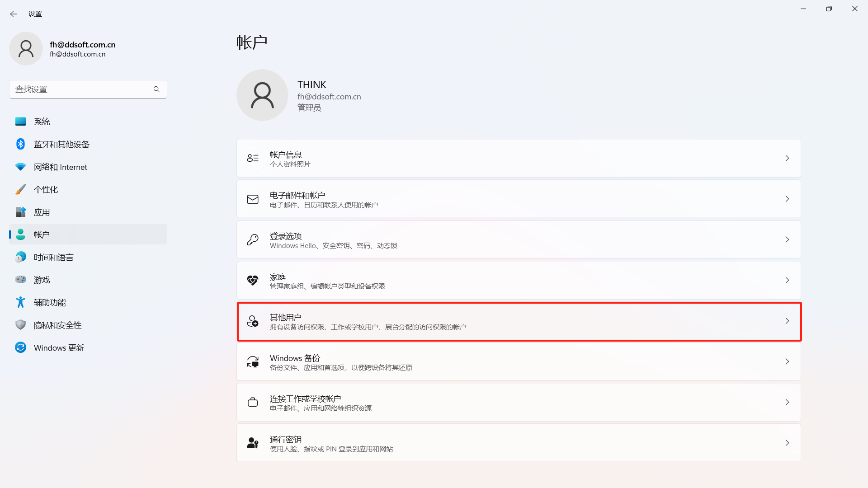Viewport: 868px width, 488px height.
Task: Open the 系统 settings section
Action: click(88, 122)
